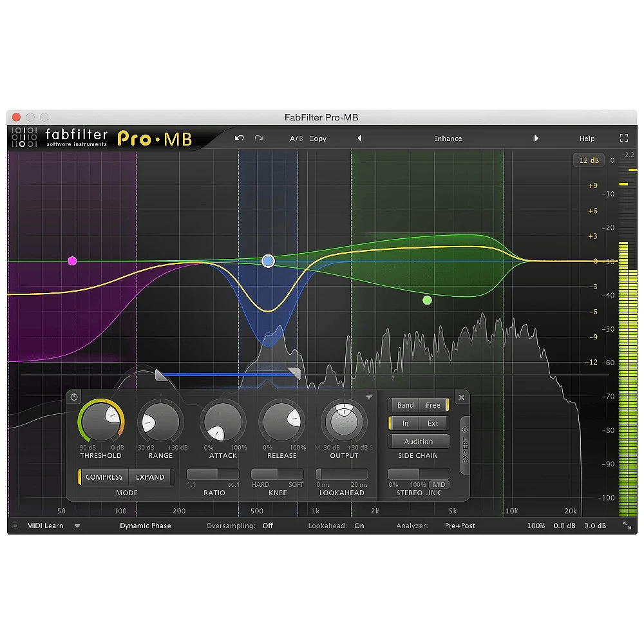Select the blue band handle dot
Viewport: 644px width, 644px height.
coord(269,261)
